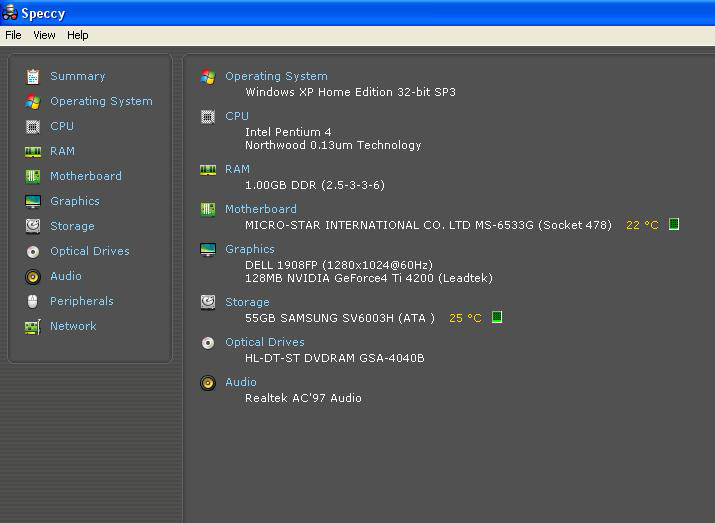Image resolution: width=715 pixels, height=523 pixels.
Task: Go to the RAM section in sidebar
Action: point(62,151)
